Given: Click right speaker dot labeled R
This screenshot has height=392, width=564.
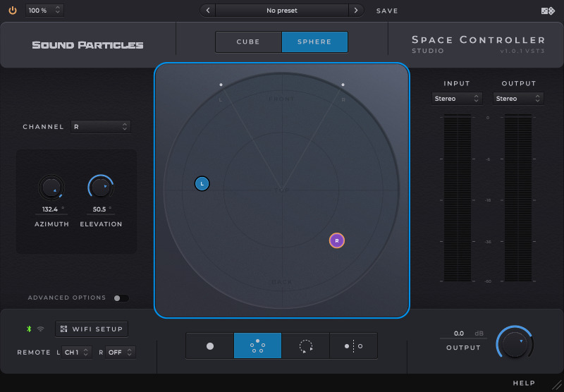Looking at the screenshot, I should (343, 85).
